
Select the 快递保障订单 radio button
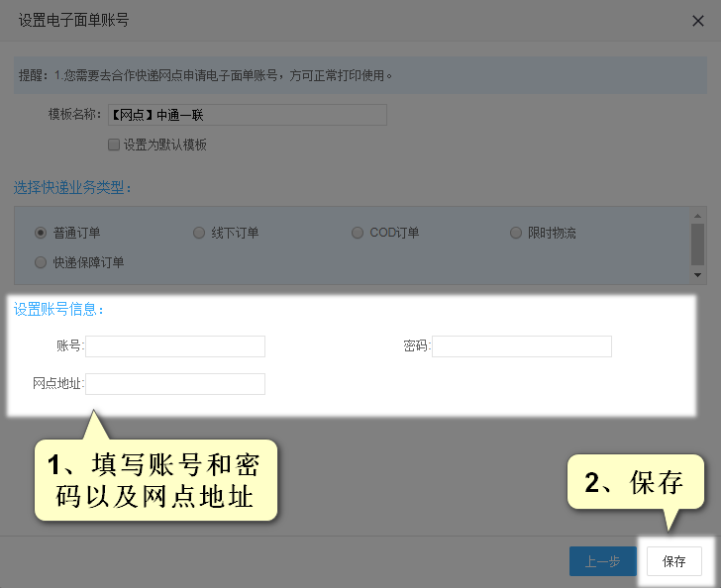(41, 262)
